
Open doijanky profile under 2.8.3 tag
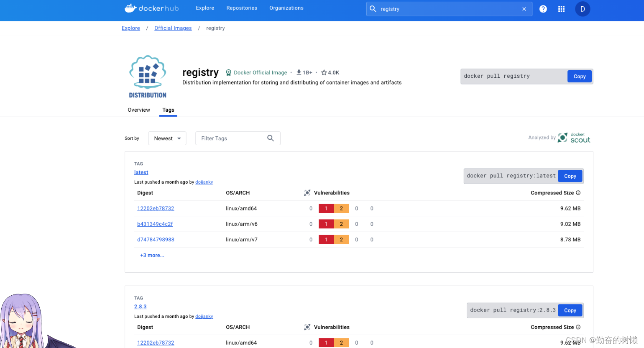(204, 316)
